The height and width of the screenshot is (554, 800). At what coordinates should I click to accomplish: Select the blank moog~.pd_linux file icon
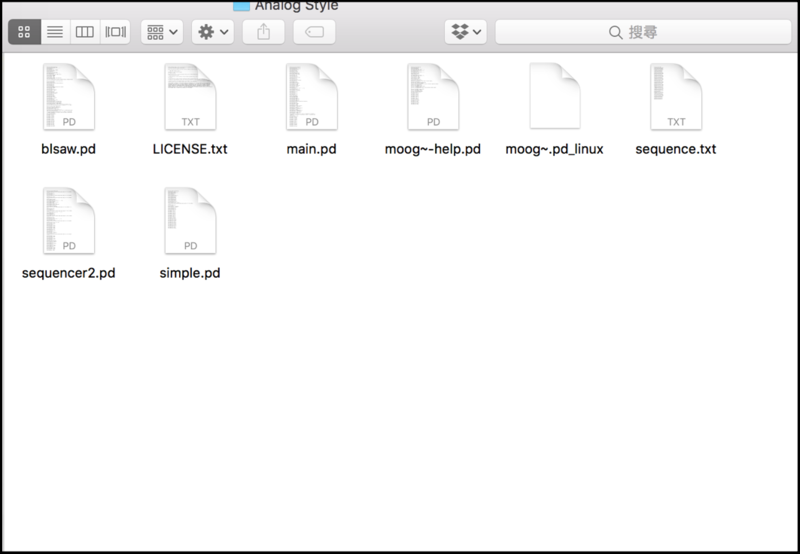[x=555, y=96]
